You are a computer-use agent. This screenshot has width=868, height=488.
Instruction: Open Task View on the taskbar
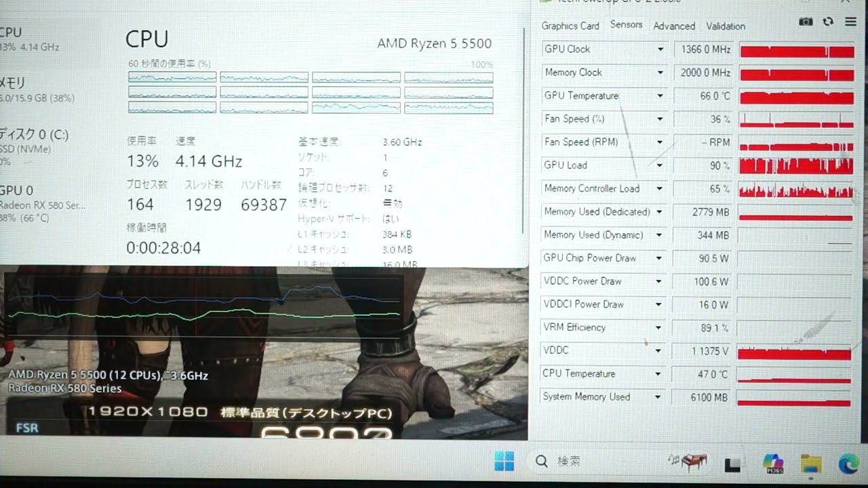click(x=732, y=464)
